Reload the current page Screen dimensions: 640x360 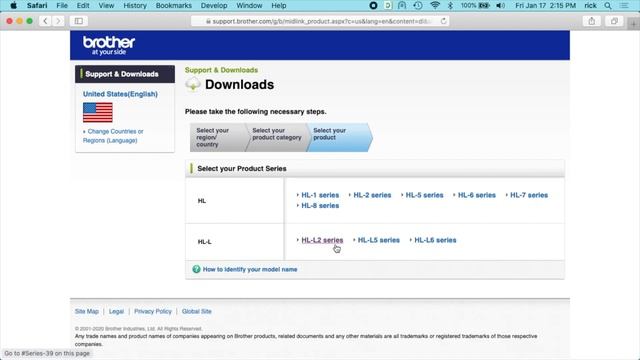pyautogui.click(x=443, y=21)
